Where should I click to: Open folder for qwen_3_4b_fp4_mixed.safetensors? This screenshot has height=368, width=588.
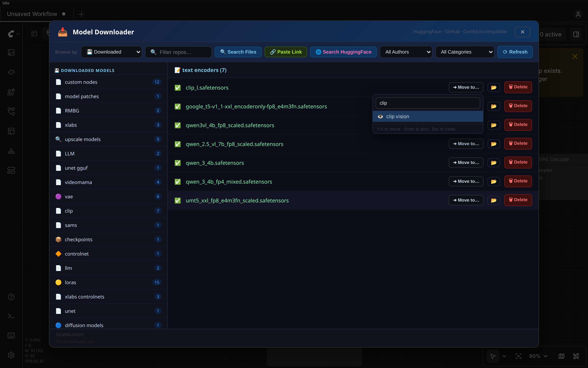(x=493, y=181)
